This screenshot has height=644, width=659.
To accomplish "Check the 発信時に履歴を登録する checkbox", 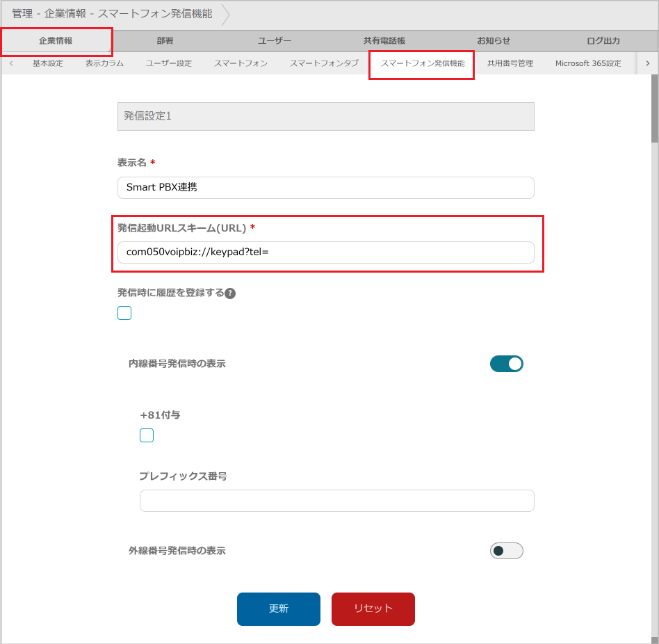I will pyautogui.click(x=124, y=312).
